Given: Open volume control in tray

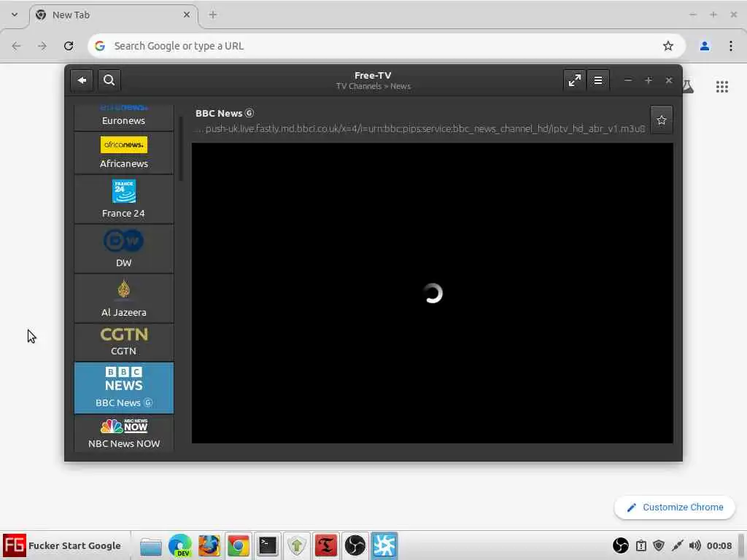Looking at the screenshot, I should coord(694,545).
